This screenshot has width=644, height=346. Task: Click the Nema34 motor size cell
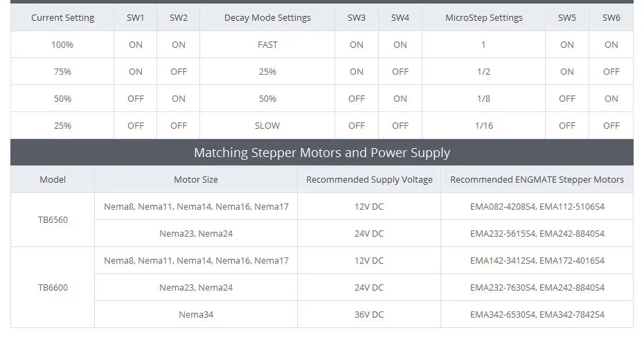pyautogui.click(x=196, y=314)
